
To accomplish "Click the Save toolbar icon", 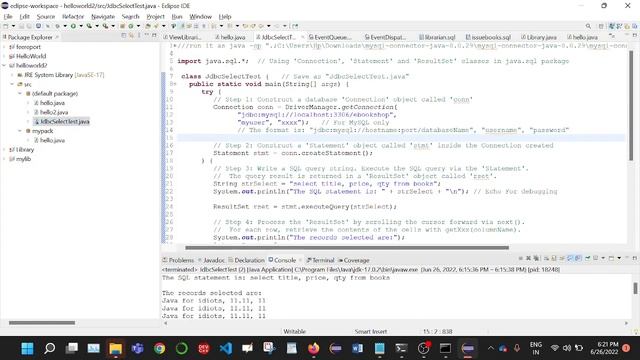I will pyautogui.click(x=21, y=26).
